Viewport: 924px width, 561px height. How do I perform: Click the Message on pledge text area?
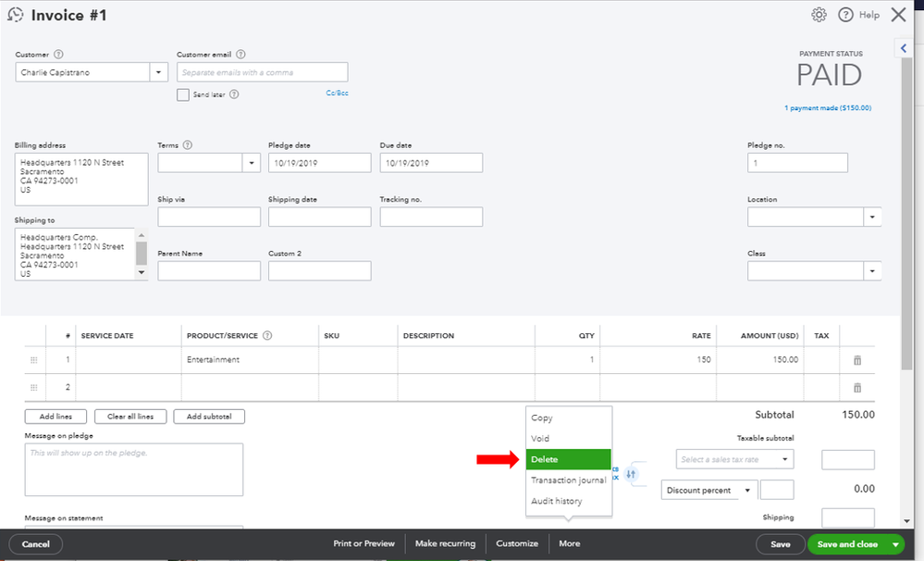(134, 469)
